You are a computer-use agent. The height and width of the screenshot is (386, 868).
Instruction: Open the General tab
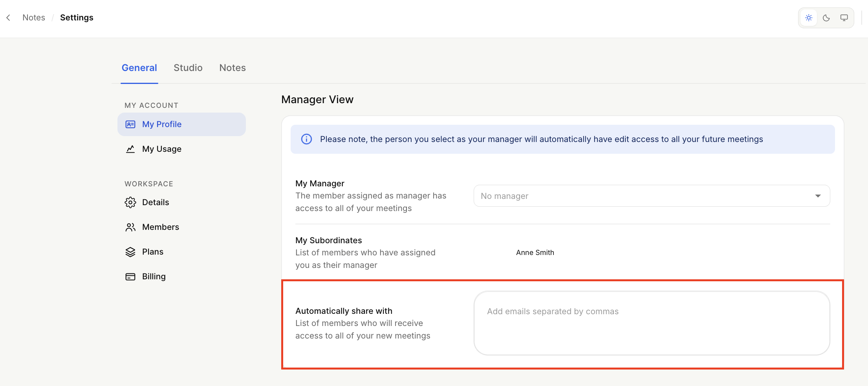(139, 68)
